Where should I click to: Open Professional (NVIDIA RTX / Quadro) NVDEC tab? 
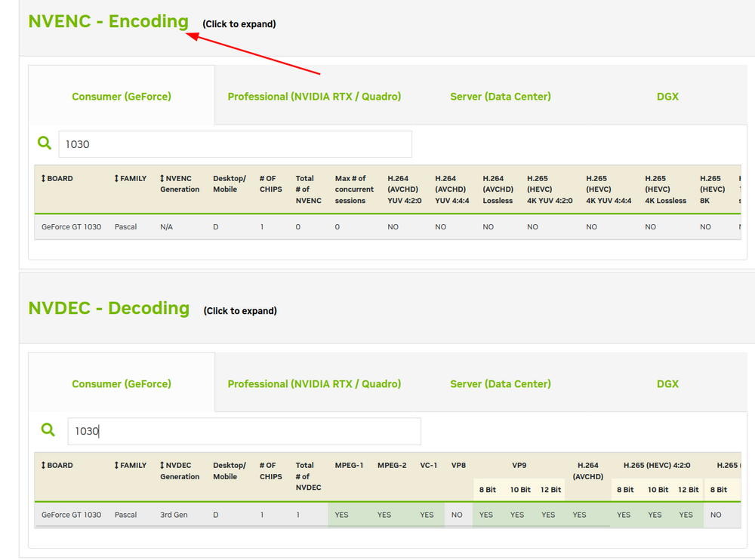(314, 383)
